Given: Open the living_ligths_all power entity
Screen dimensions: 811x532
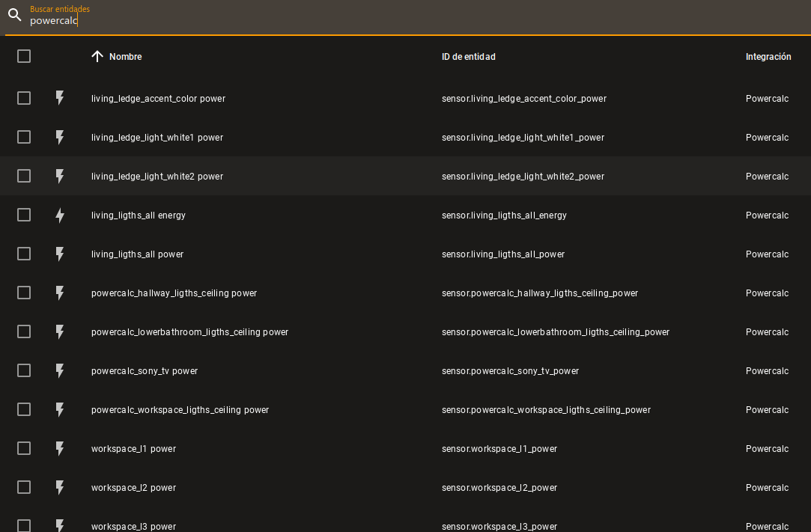Looking at the screenshot, I should [137, 254].
